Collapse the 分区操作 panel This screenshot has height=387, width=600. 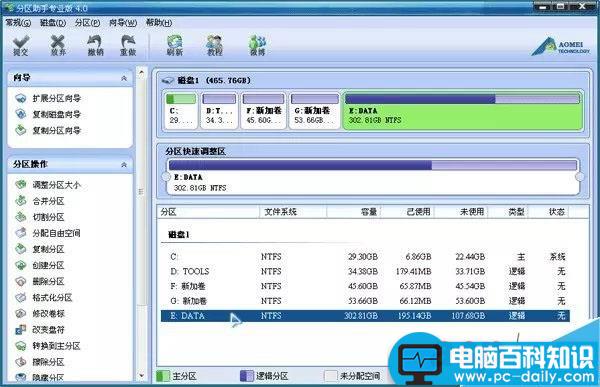(x=124, y=165)
